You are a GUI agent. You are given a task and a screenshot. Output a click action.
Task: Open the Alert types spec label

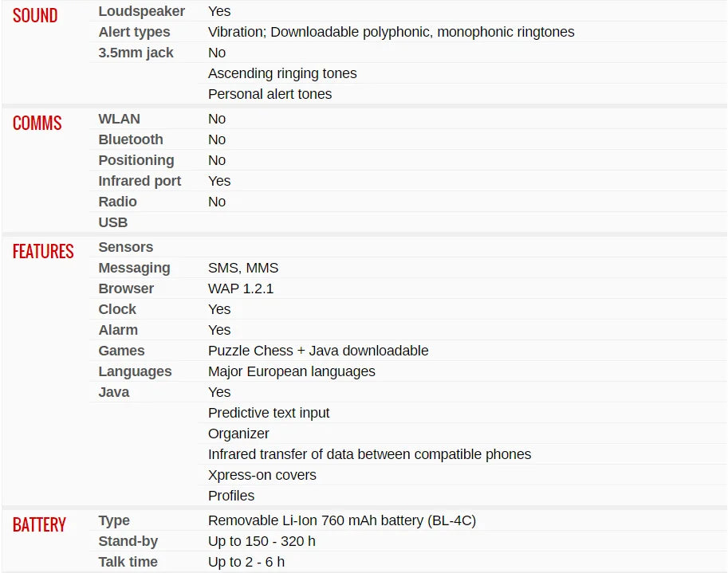(134, 32)
